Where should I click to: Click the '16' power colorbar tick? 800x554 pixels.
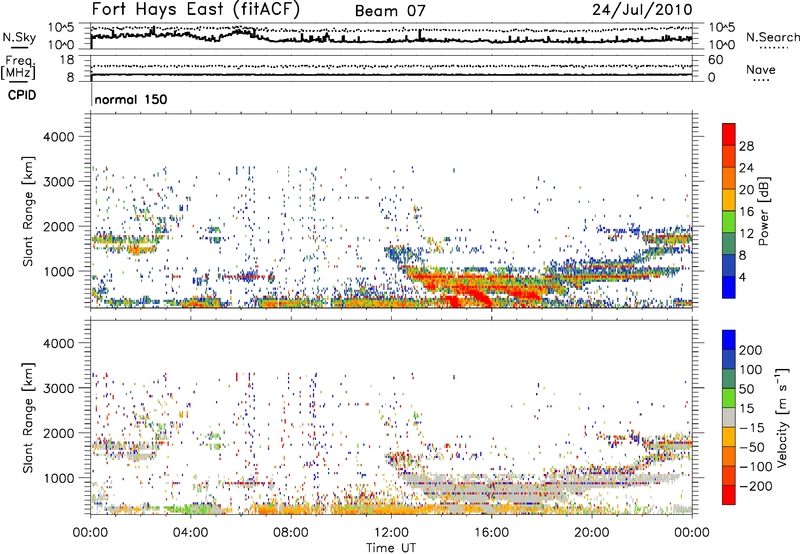click(746, 212)
